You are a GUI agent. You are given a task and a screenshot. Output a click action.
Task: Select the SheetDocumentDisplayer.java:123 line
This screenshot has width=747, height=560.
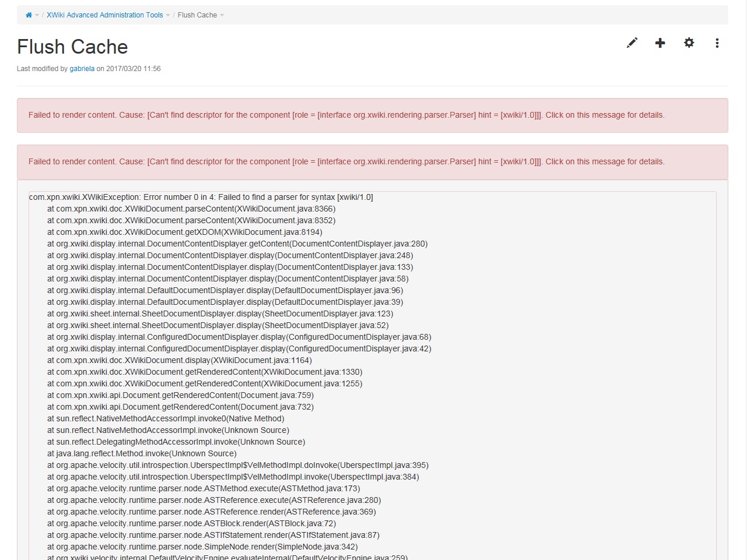pyautogui.click(x=220, y=314)
